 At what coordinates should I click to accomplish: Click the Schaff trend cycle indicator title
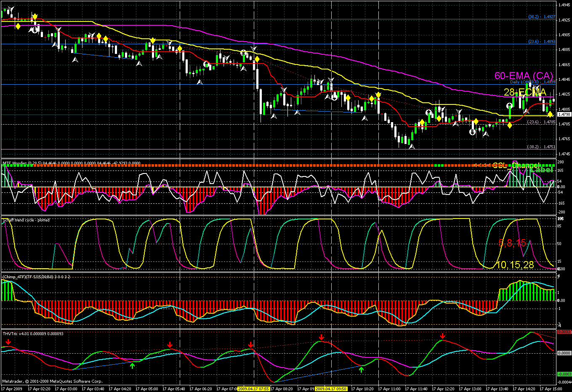[26, 220]
